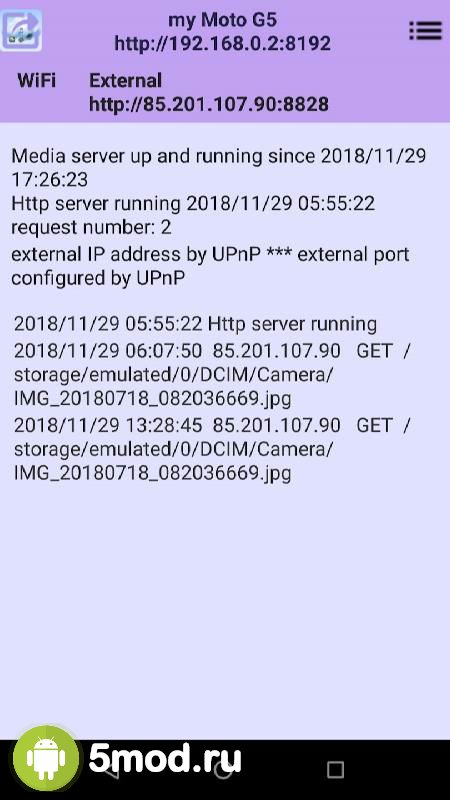This screenshot has height=800, width=450.
Task: Open local URL http://192.168.0.2:8192
Action: pyautogui.click(x=223, y=44)
